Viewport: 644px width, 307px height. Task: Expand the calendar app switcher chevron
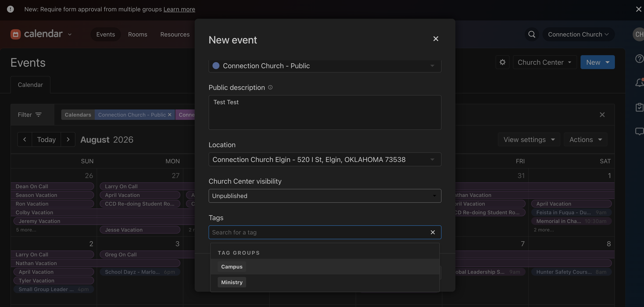point(70,34)
